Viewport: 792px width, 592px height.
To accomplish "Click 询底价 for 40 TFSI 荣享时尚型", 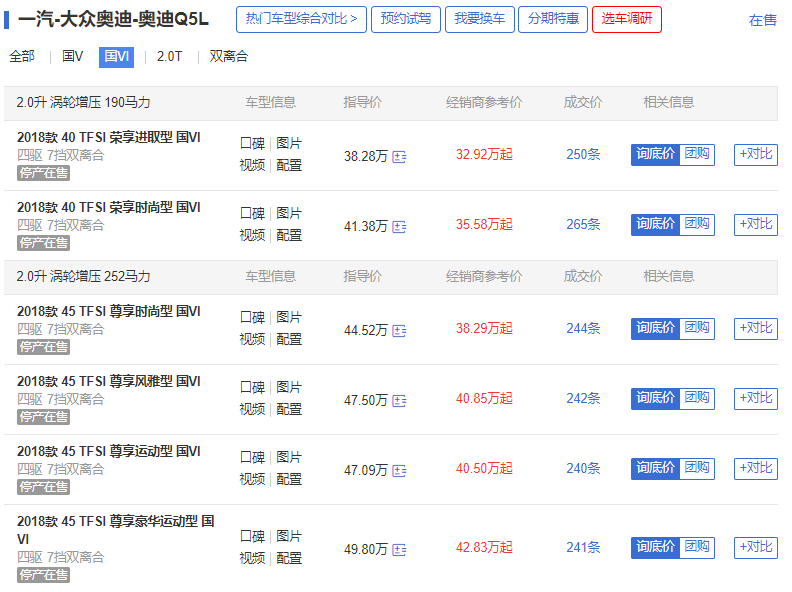I will 655,224.
